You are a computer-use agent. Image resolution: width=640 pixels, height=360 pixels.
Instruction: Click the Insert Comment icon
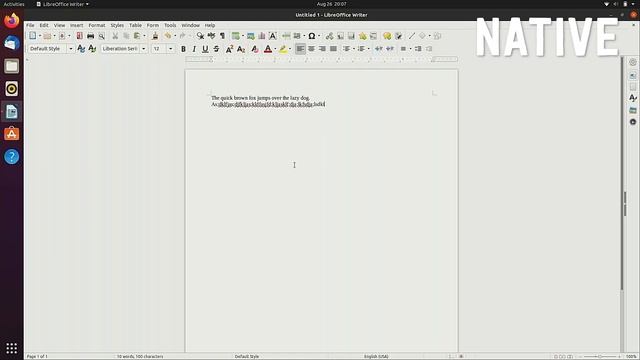click(x=387, y=36)
